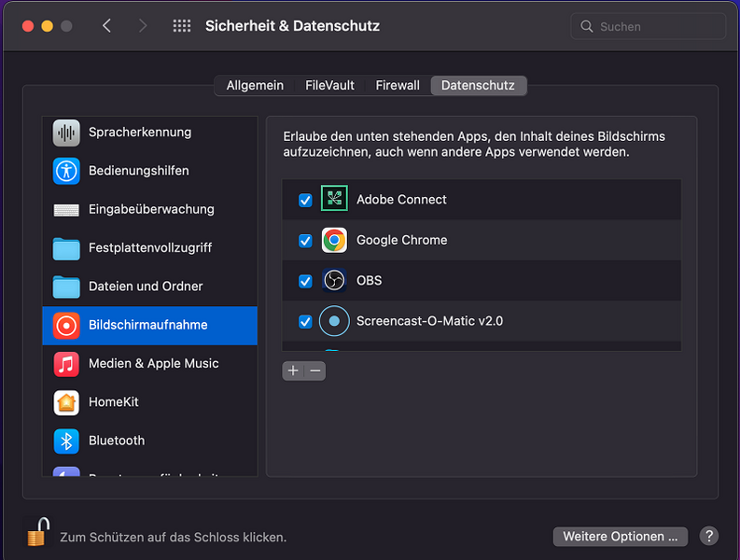Image resolution: width=740 pixels, height=560 pixels.
Task: Click the Medien & Apple Music note icon
Action: 66,364
